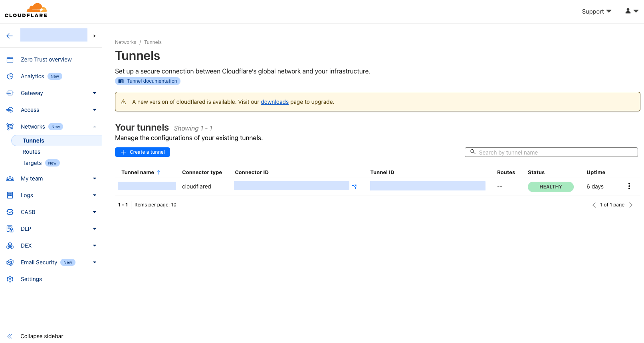Click the Access icon in sidebar
This screenshot has width=644, height=343.
[10, 110]
